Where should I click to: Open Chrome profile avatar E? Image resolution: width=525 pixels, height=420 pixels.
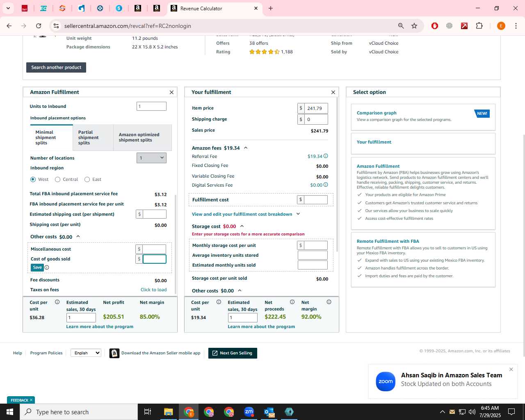tap(501, 26)
